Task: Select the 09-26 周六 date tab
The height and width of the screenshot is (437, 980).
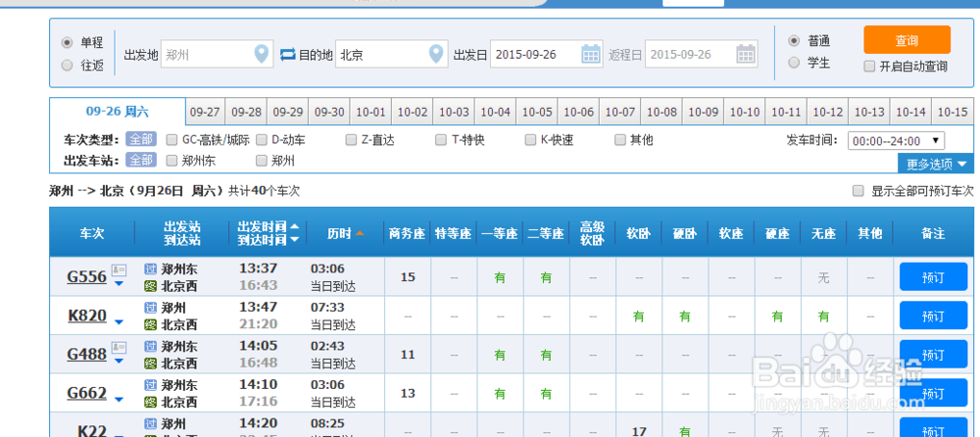Action: 118,112
